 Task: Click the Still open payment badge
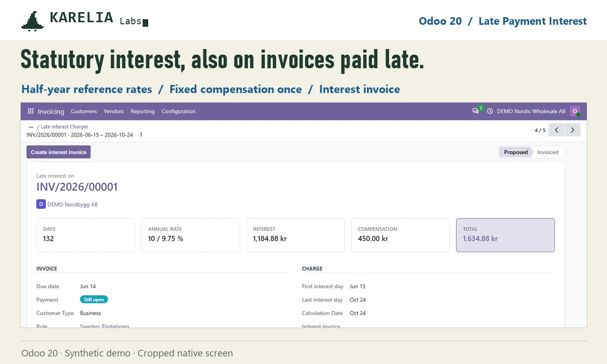[x=94, y=300]
